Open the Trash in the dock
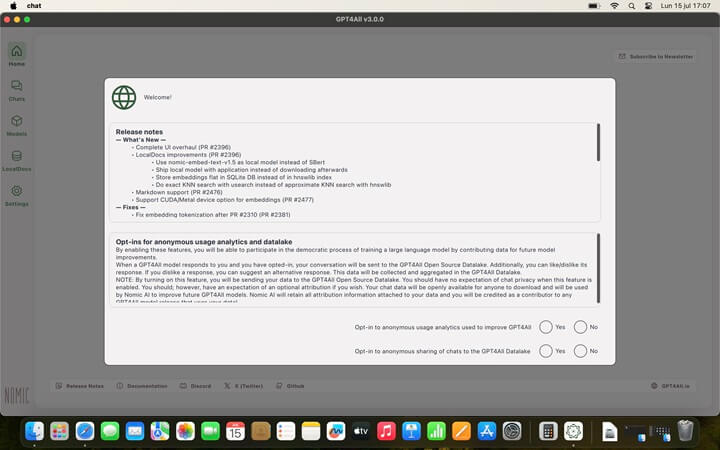Screen dimensions: 720x450 685,431
